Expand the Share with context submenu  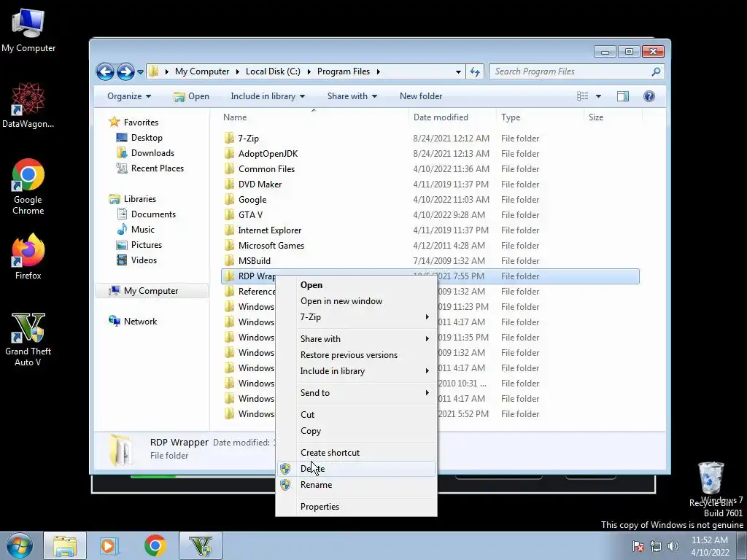[356, 339]
